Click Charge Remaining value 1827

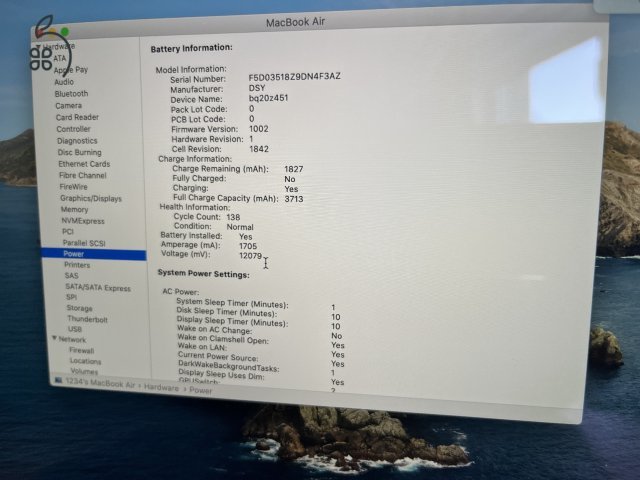[x=294, y=169]
